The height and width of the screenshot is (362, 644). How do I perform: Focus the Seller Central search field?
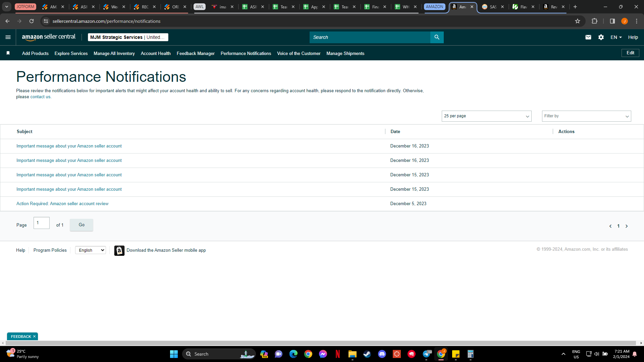(370, 37)
